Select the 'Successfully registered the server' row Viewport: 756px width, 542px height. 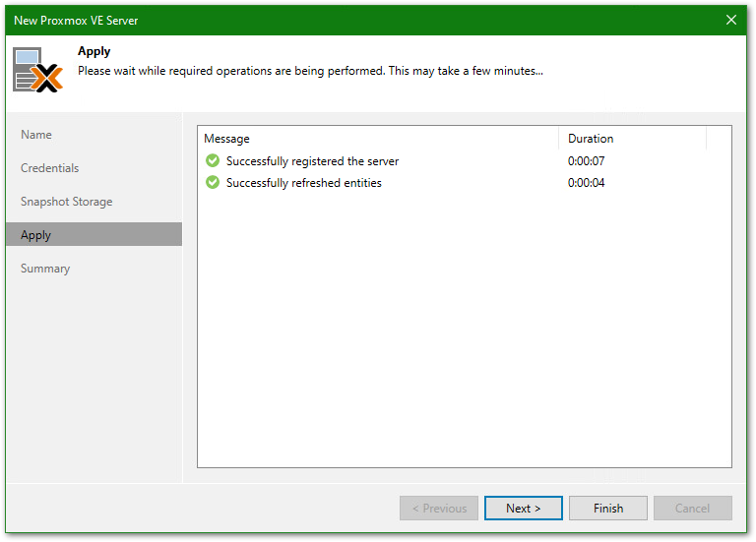[x=312, y=161]
